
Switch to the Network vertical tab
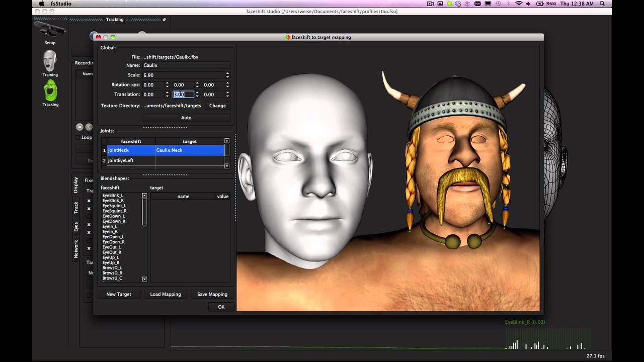pyautogui.click(x=76, y=249)
